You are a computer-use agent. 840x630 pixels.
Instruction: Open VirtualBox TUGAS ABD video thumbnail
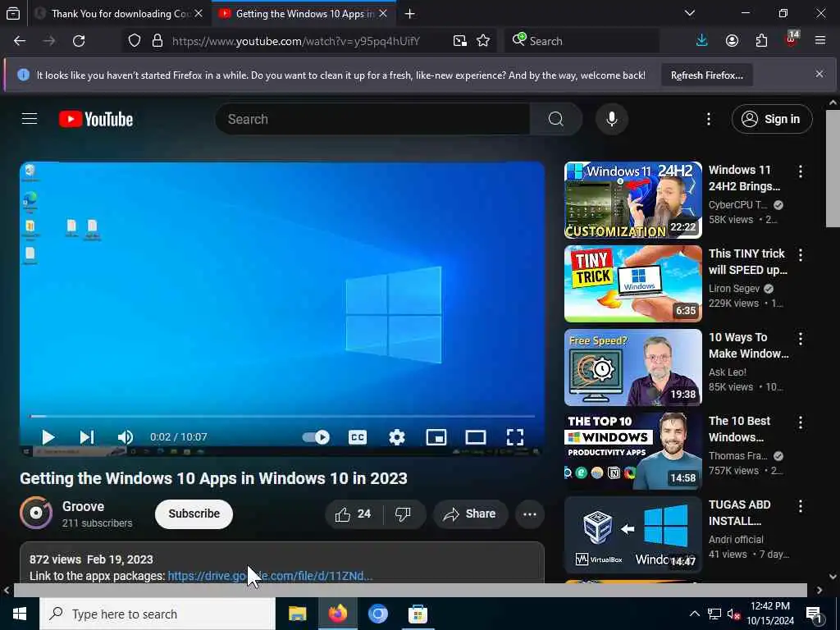coord(632,535)
